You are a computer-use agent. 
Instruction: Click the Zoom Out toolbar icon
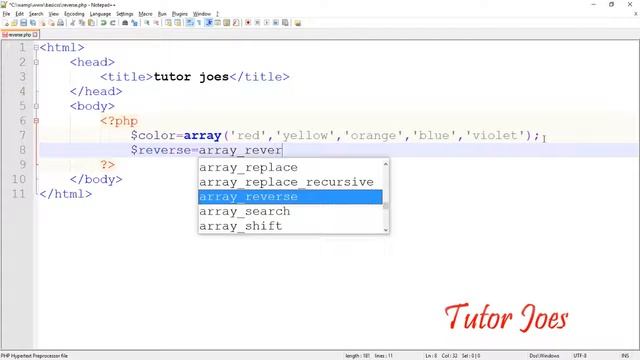tap(156, 23)
